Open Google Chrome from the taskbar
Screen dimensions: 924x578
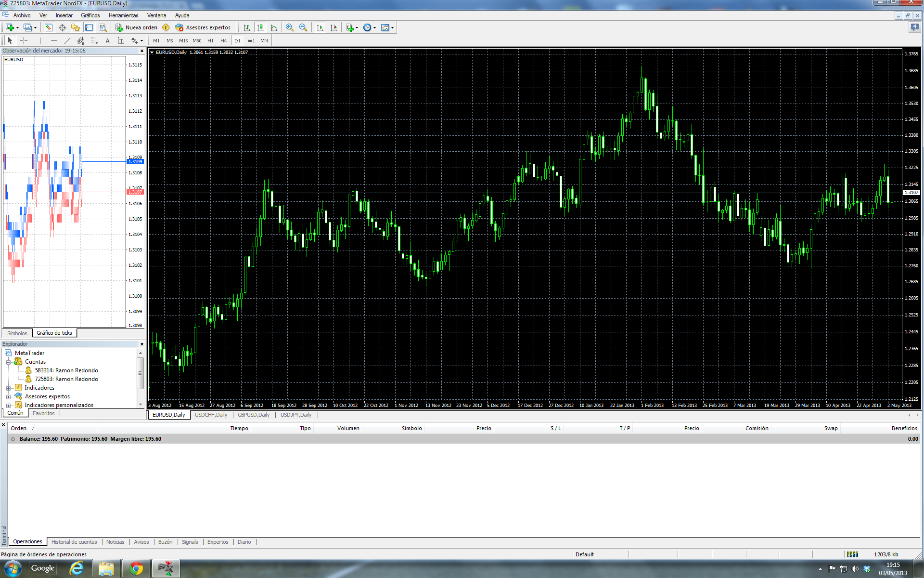[x=136, y=568]
